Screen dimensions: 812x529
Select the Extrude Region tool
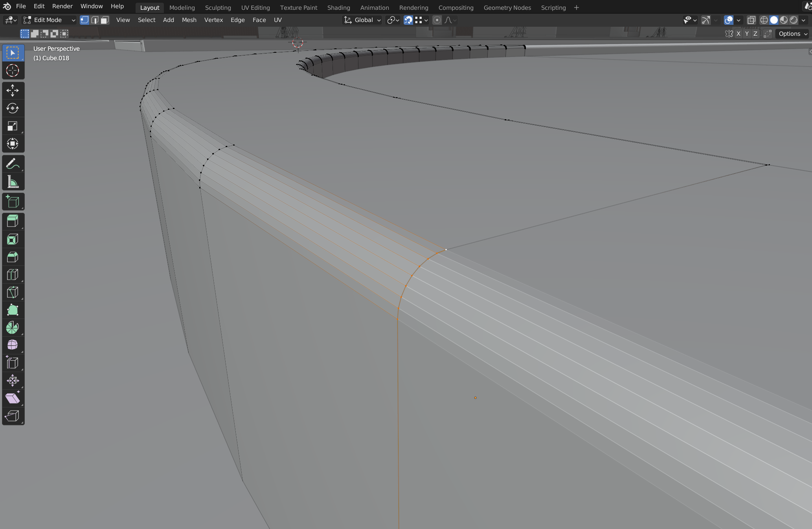13,221
